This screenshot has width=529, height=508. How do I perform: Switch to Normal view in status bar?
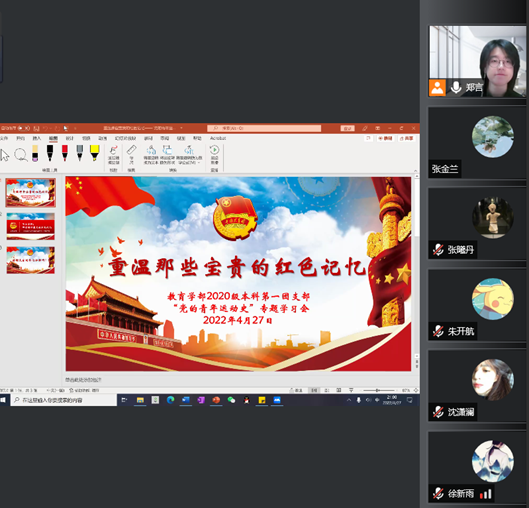click(x=314, y=390)
